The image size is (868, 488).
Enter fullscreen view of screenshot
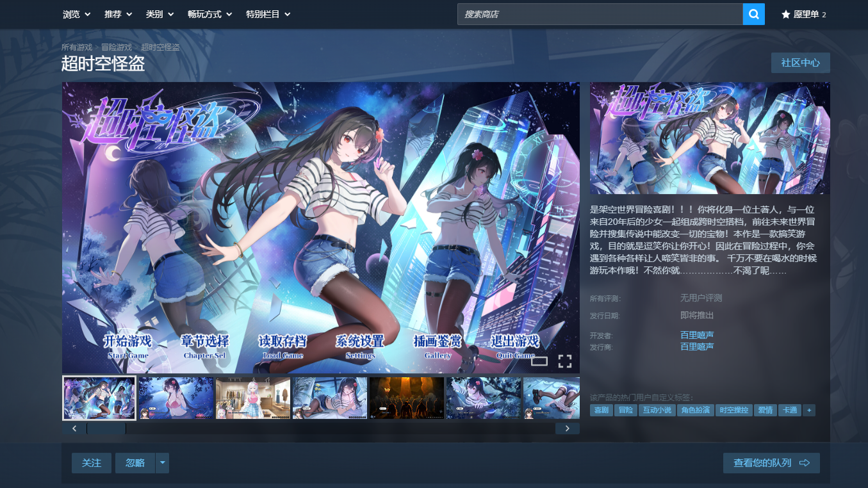pos(564,361)
